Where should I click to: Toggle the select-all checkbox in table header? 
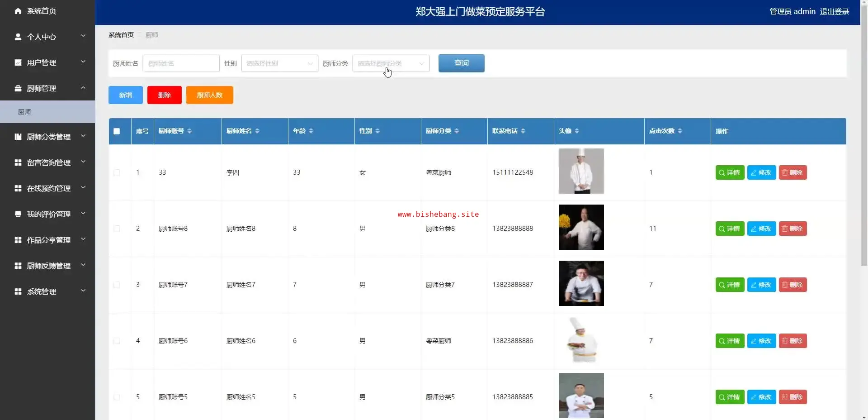117,131
